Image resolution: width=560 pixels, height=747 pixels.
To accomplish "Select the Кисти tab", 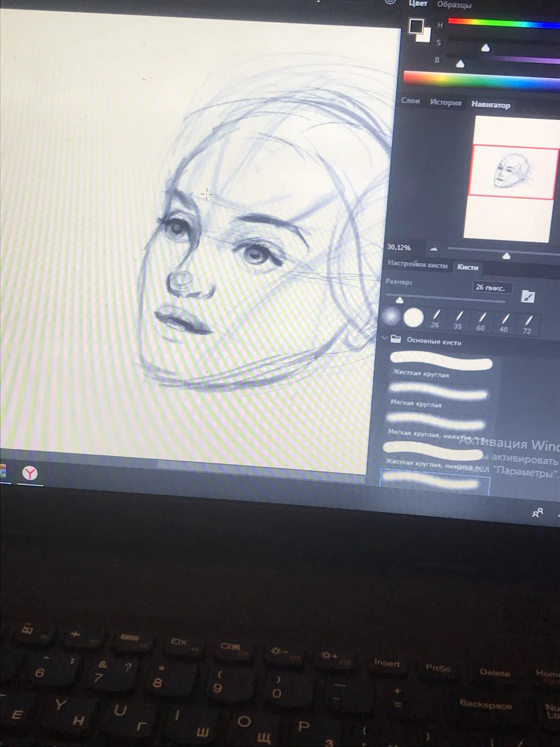I will pos(468,267).
